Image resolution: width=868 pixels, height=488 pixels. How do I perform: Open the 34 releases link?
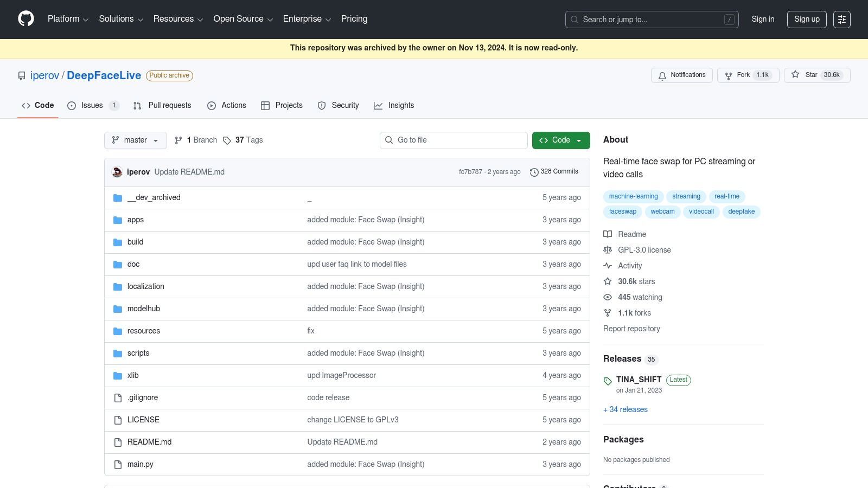click(625, 409)
